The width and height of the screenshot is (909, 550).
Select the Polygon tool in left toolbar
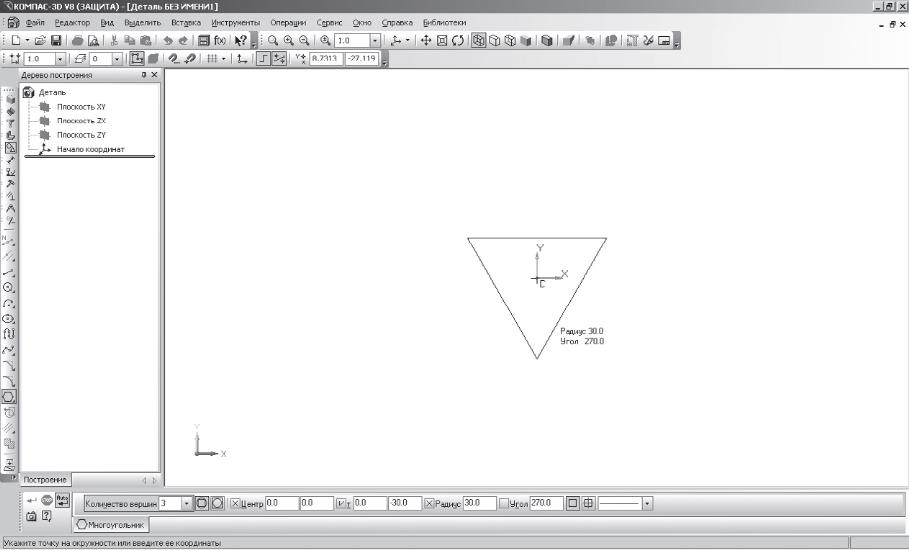coord(9,397)
